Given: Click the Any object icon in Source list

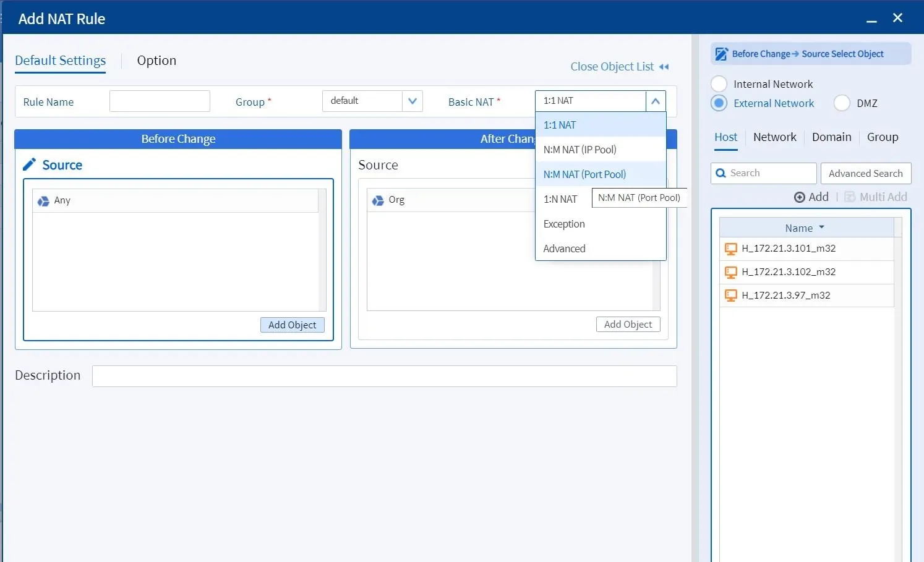Looking at the screenshot, I should click(43, 201).
